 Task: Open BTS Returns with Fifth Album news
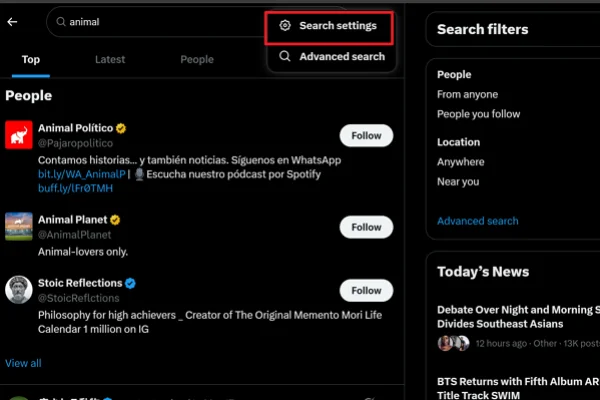tap(518, 388)
